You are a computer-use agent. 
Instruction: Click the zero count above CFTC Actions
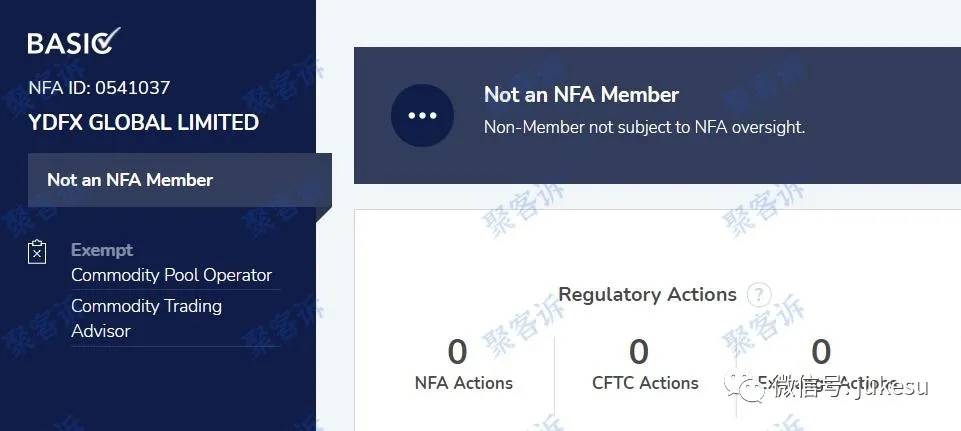(x=639, y=352)
